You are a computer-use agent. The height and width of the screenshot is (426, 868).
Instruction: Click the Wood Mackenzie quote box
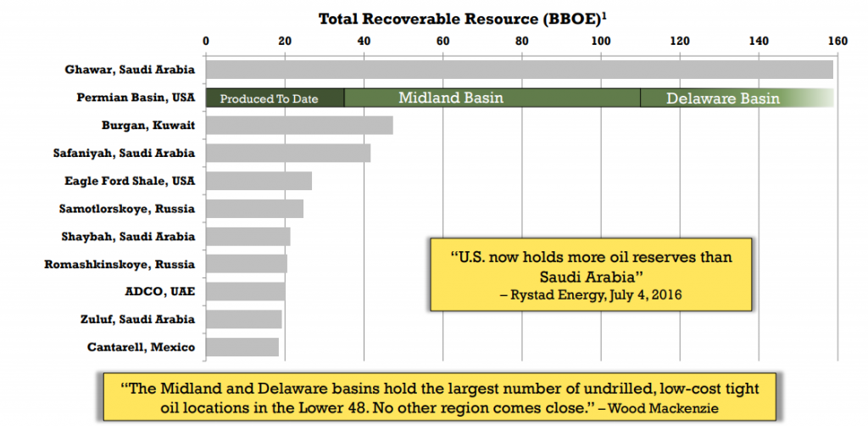[439, 397]
